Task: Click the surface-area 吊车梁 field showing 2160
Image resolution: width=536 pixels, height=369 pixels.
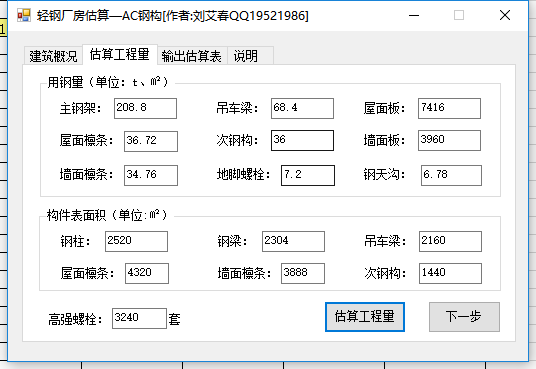Action: 450,241
